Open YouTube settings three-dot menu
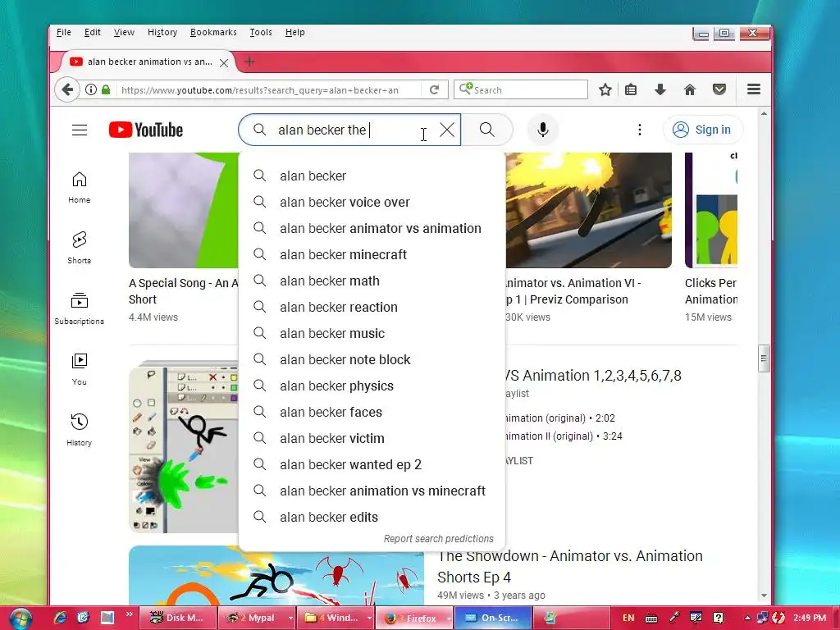Viewport: 840px width, 630px height. tap(639, 130)
